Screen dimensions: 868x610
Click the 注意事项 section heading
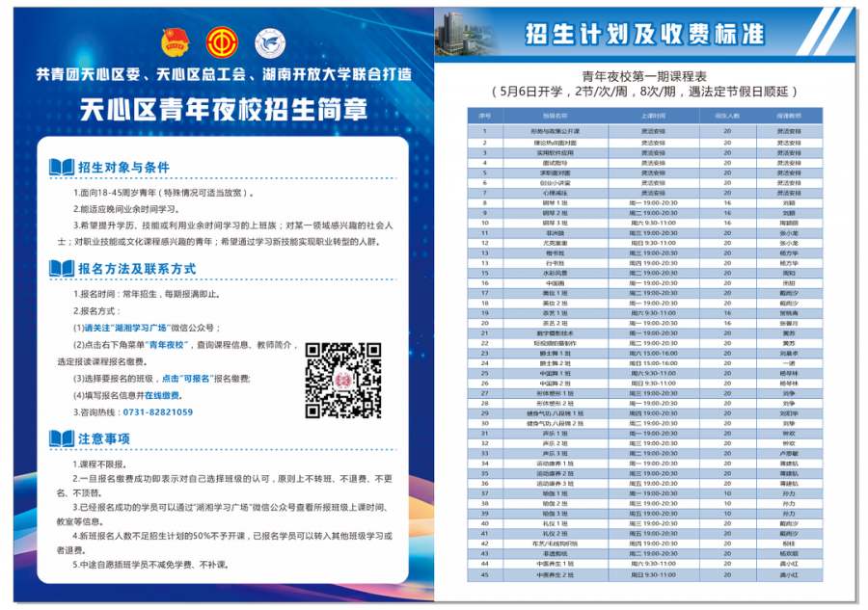click(104, 439)
